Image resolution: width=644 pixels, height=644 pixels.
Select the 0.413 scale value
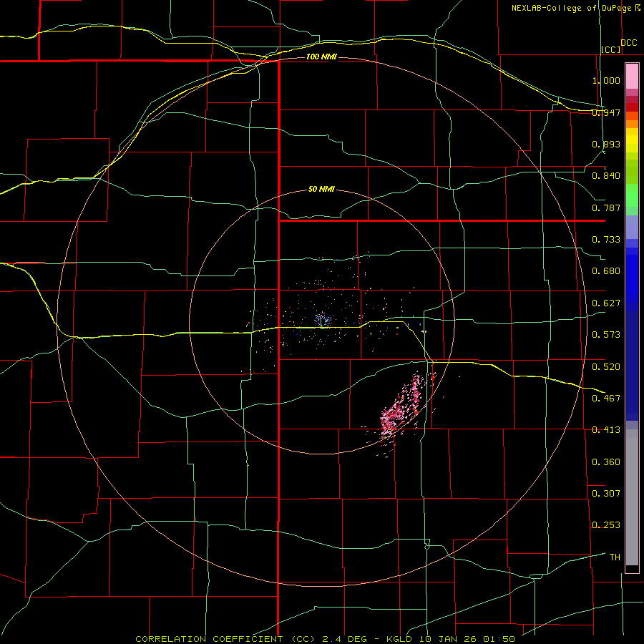pos(606,430)
